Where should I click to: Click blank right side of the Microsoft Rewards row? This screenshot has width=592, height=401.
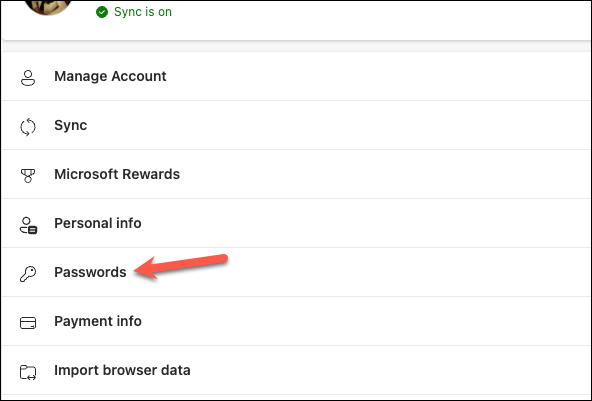(415, 174)
